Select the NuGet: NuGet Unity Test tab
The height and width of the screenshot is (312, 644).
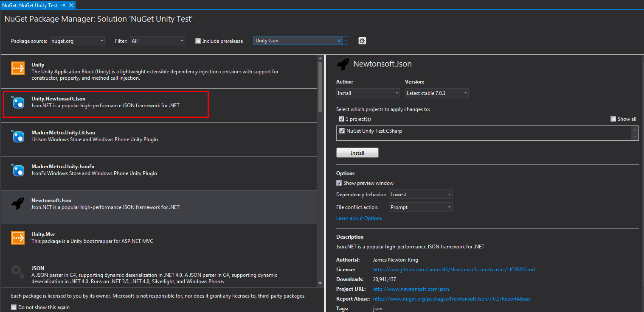(x=30, y=5)
